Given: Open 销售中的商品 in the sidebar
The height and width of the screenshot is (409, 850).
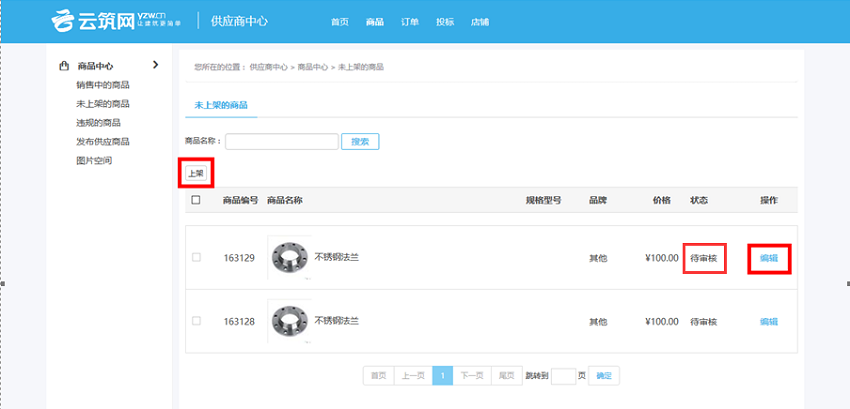Looking at the screenshot, I should [x=103, y=85].
